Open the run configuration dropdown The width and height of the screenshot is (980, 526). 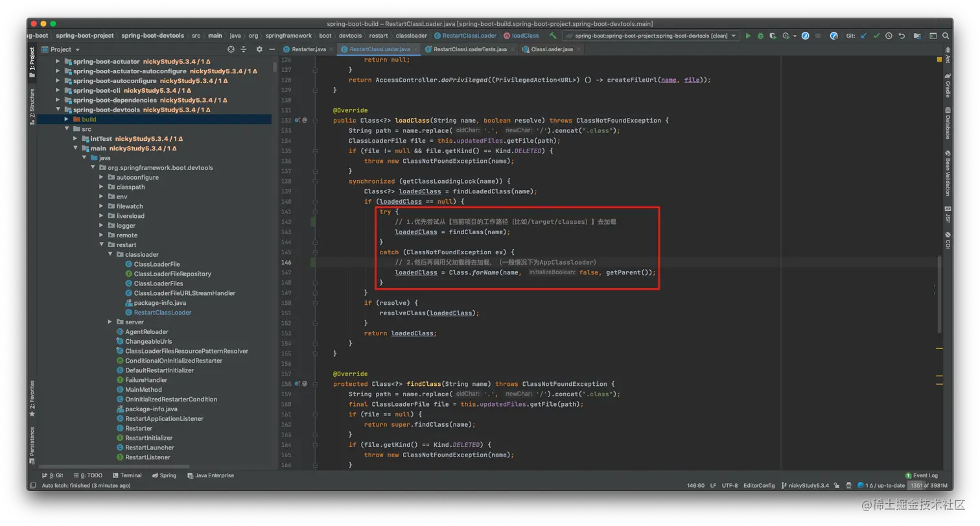[x=650, y=36]
